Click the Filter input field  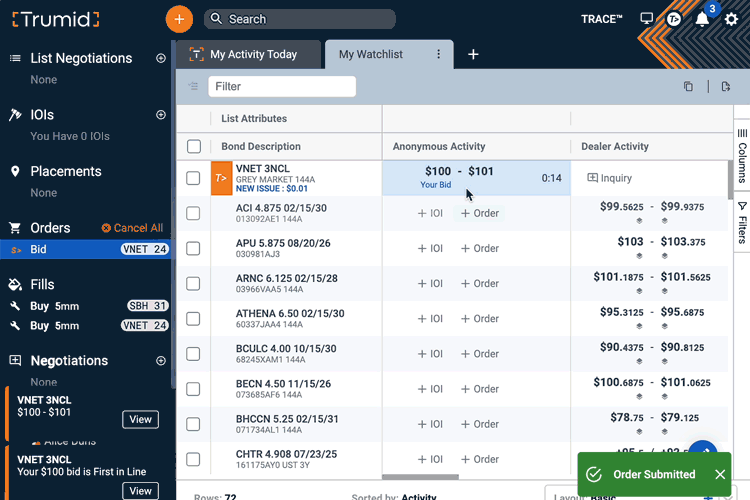[x=282, y=87]
